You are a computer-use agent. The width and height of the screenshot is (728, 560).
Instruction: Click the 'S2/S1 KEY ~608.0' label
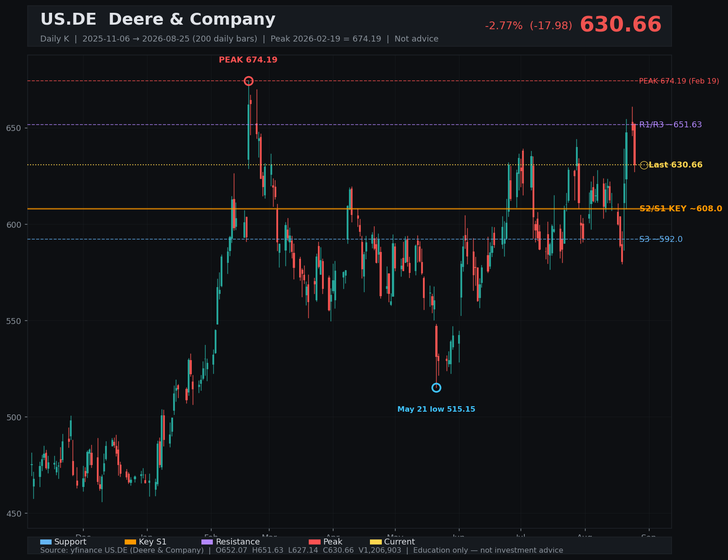(681, 209)
